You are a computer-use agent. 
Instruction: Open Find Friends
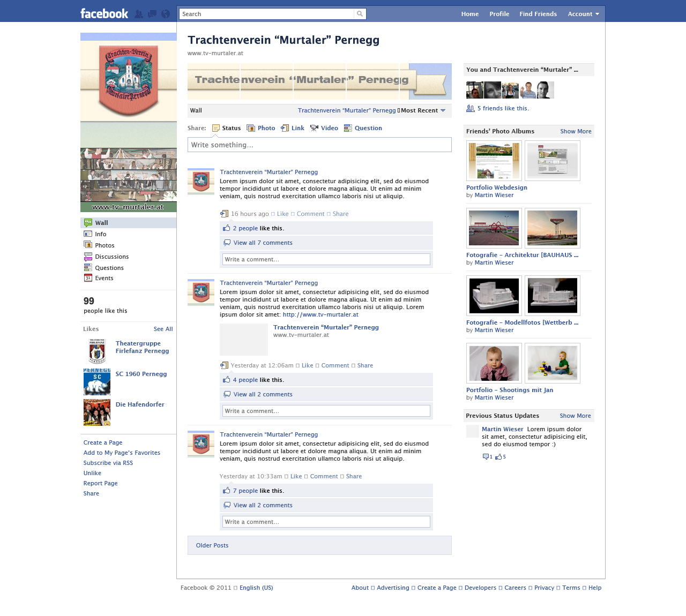pos(538,14)
